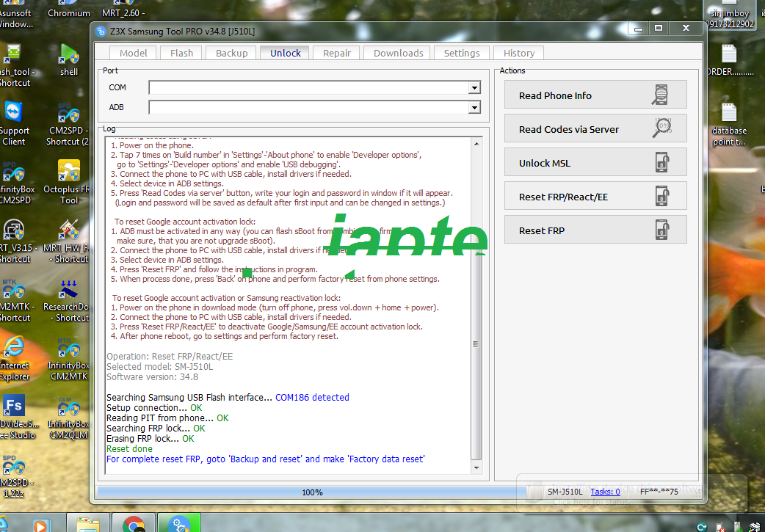Expand the ADB device dropdown arrow
The height and width of the screenshot is (532, 765).
pyautogui.click(x=474, y=107)
